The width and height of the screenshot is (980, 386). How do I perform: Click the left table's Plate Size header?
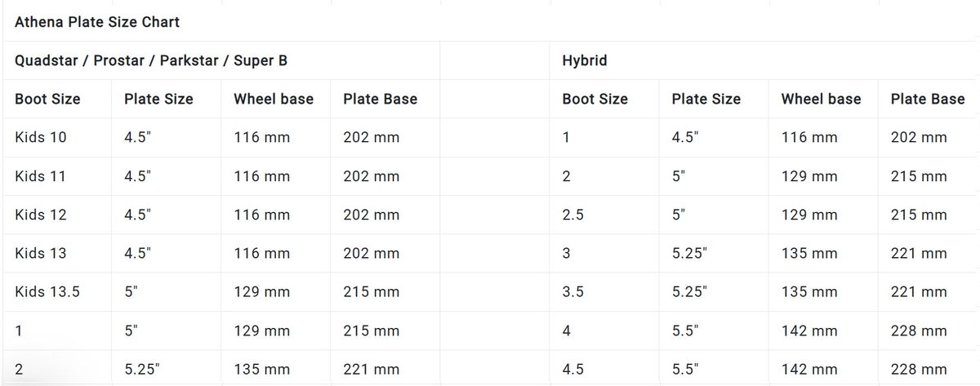[x=158, y=99]
